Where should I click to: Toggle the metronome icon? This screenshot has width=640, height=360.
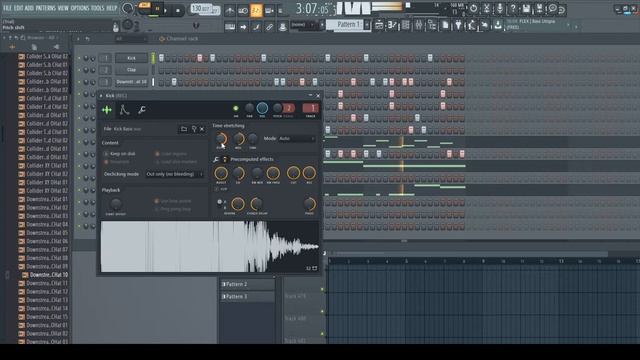[230, 11]
